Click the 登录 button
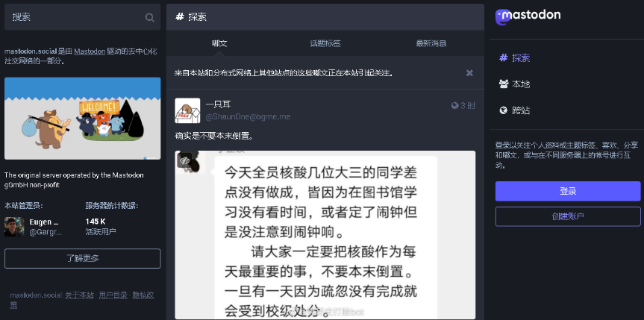 (568, 191)
